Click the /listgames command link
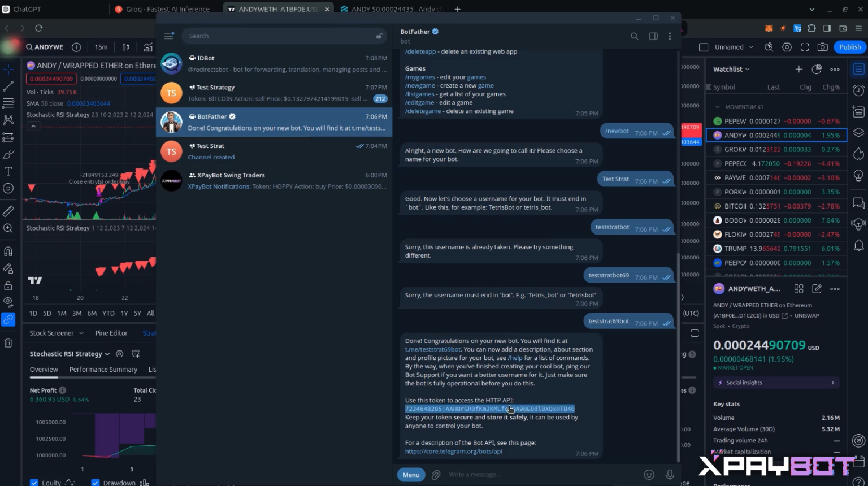The image size is (868, 486). 419,94
